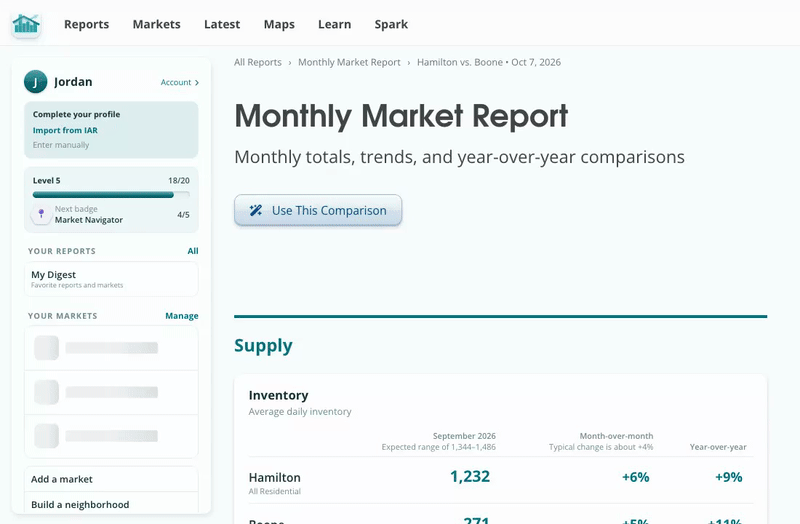Screen dimensions: 800x524
Task: Click the market chart home logo
Action: [26, 24]
